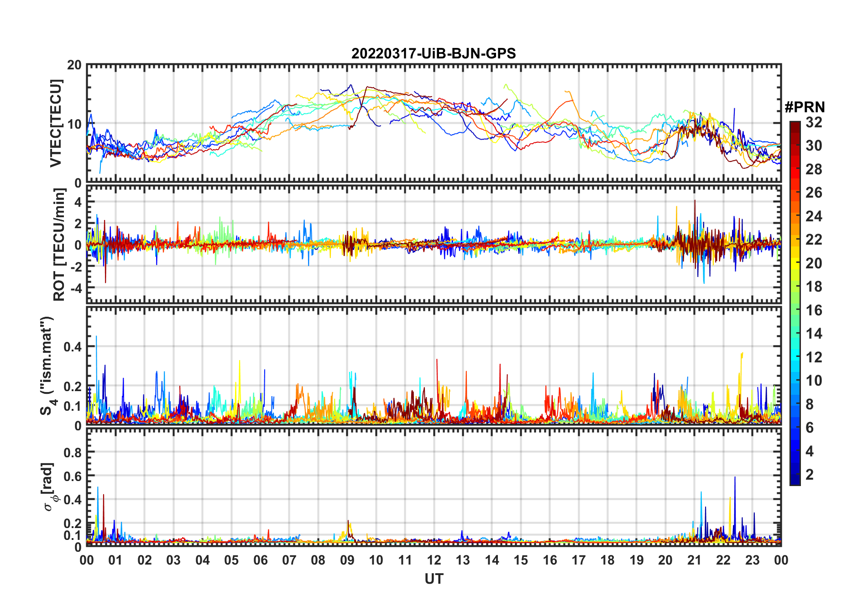The height and width of the screenshot is (607, 868).
Task: Click colorbar tick label 6
Action: tap(810, 428)
